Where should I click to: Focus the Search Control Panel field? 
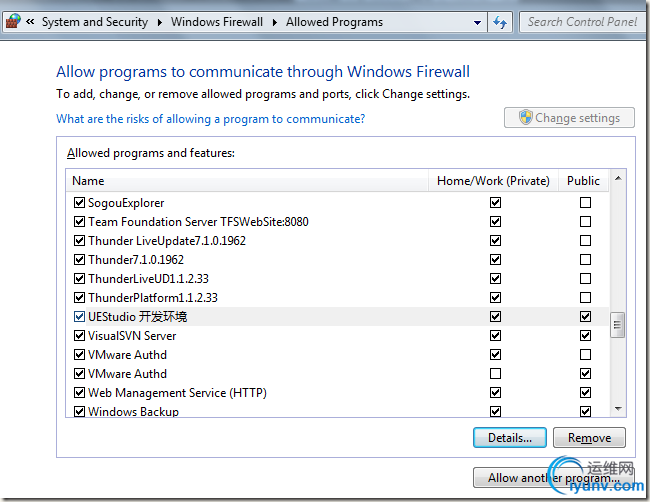[582, 22]
